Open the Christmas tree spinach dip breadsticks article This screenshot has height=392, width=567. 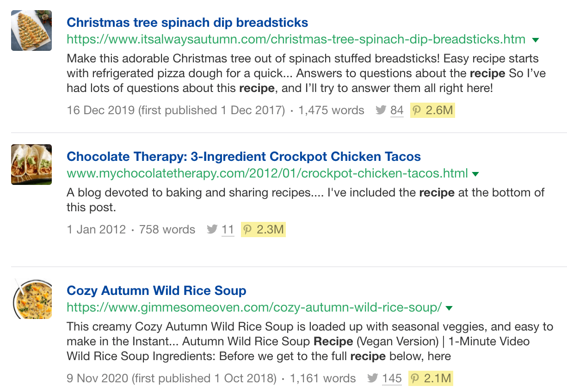pos(187,22)
